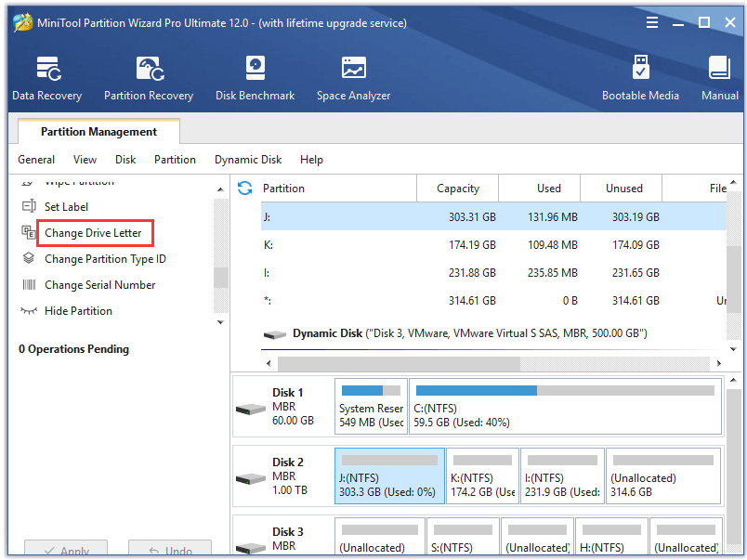The image size is (747, 560).
Task: Select C:(NTFS) block on Disk 1
Action: coord(565,406)
